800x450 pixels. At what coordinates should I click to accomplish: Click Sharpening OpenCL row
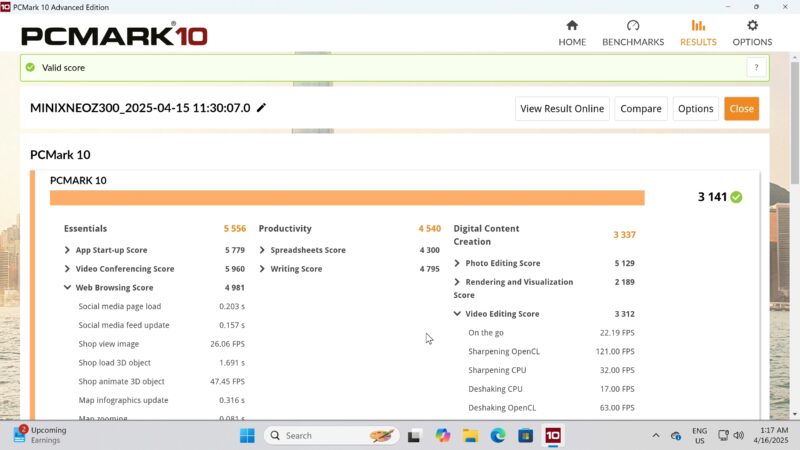[x=551, y=352]
